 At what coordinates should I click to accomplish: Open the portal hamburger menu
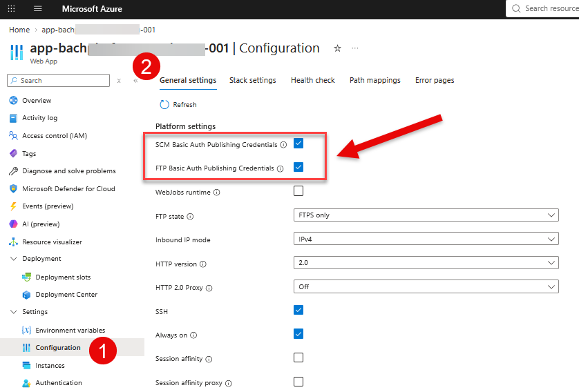tap(38, 8)
